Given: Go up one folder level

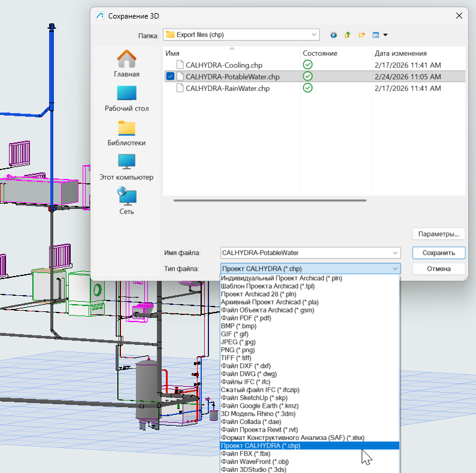Looking at the screenshot, I should pyautogui.click(x=347, y=35).
